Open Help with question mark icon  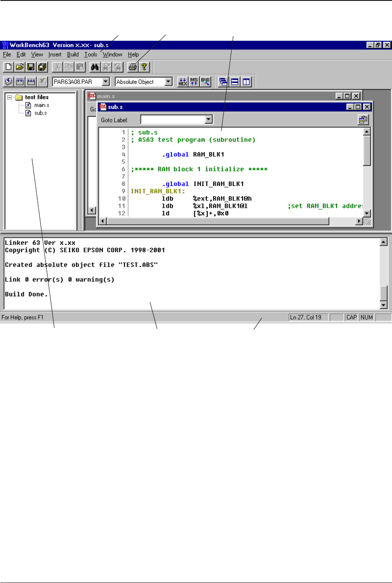point(144,67)
